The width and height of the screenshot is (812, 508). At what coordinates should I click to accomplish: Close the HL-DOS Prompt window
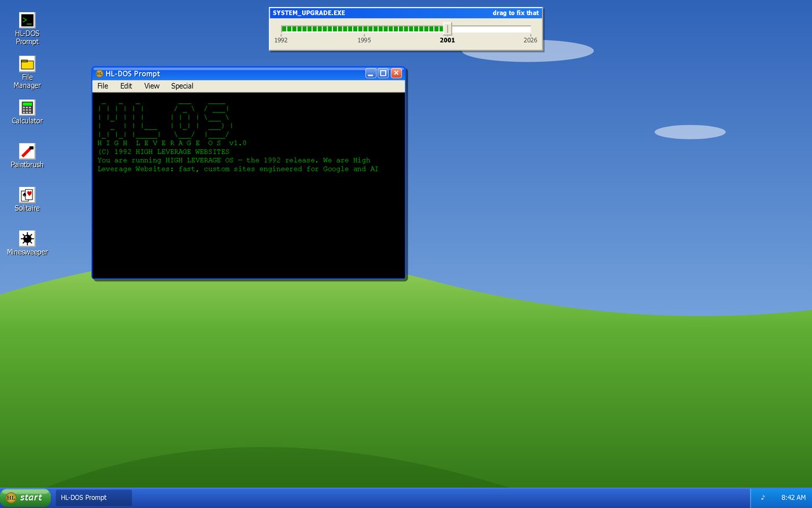tap(396, 73)
